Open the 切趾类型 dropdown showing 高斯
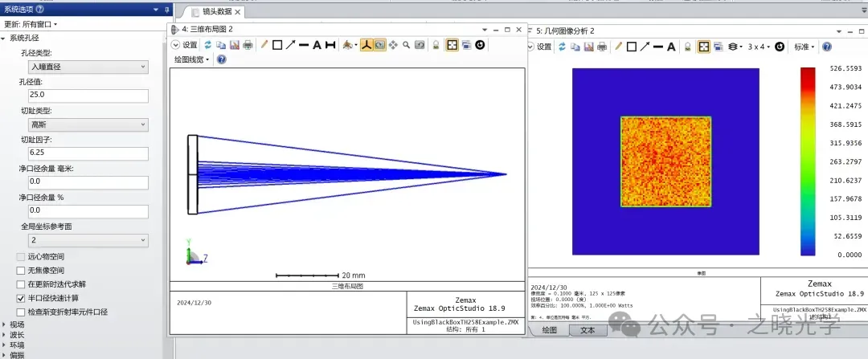The height and width of the screenshot is (359, 868). [x=88, y=124]
